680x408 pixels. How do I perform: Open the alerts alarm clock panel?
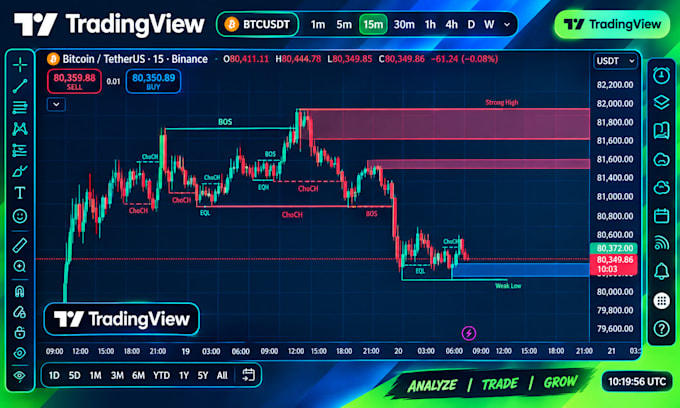pyautogui.click(x=661, y=75)
